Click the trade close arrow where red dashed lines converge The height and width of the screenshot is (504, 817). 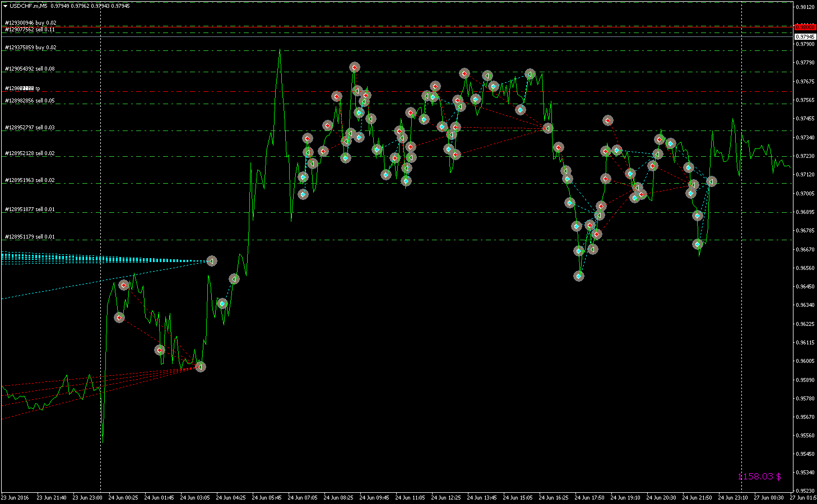click(201, 367)
